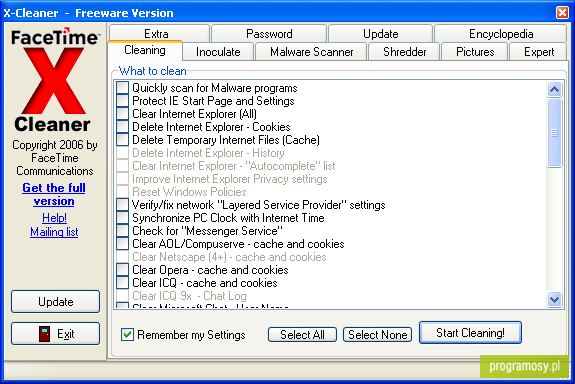
Task: Open the Pictures tab
Action: (x=475, y=52)
